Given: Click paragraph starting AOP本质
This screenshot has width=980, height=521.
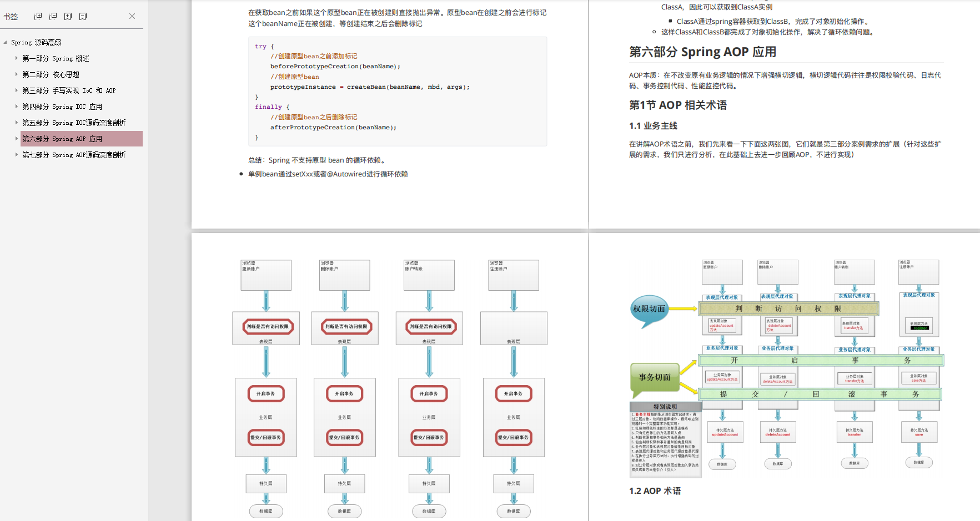Looking at the screenshot, I should tap(785, 80).
